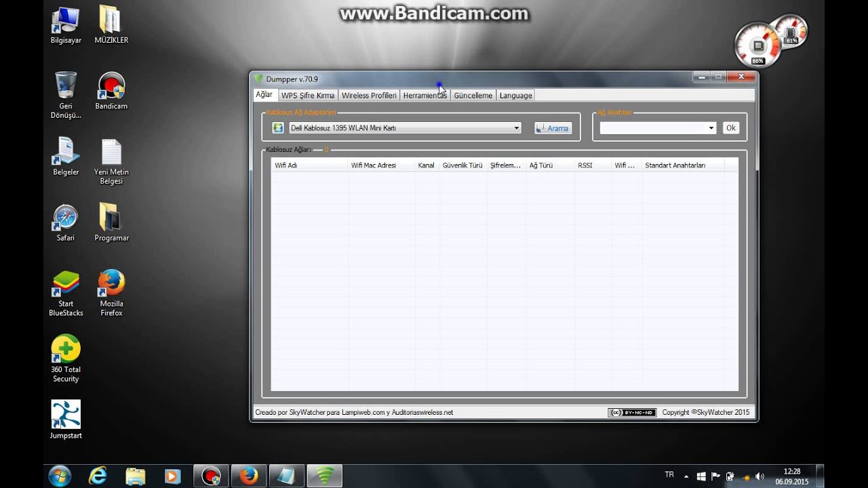
Task: Sort by Wifi Mac Adresi column
Action: click(381, 165)
